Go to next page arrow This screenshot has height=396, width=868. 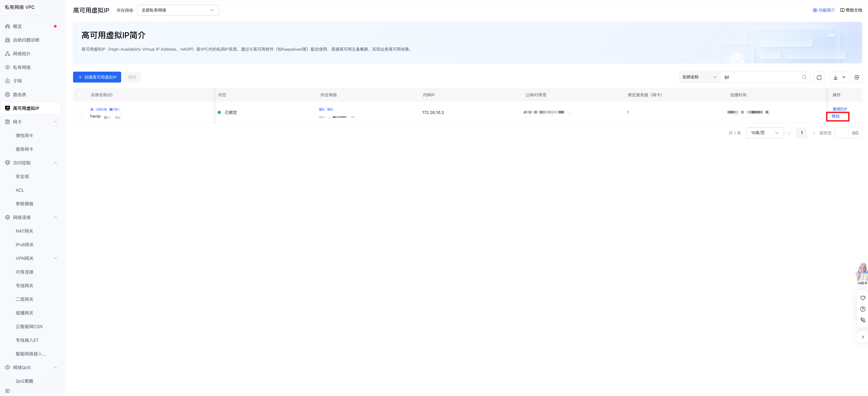pos(814,133)
